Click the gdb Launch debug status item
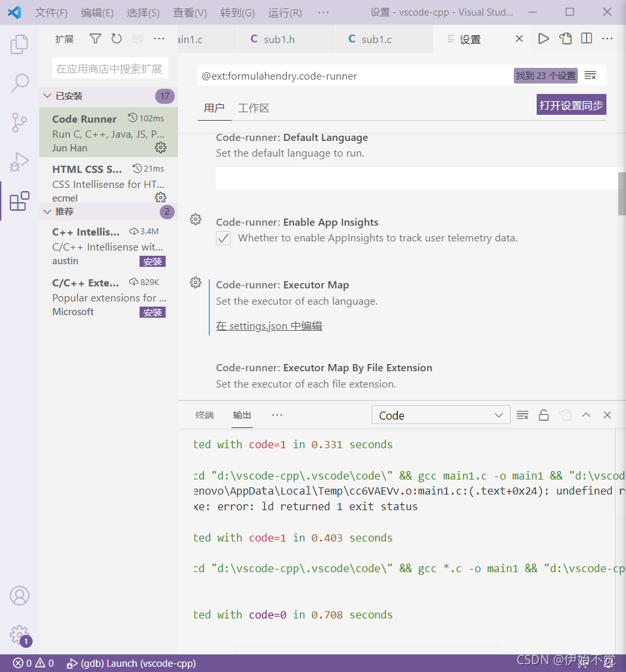Viewport: 626px width, 672px height. [131, 663]
